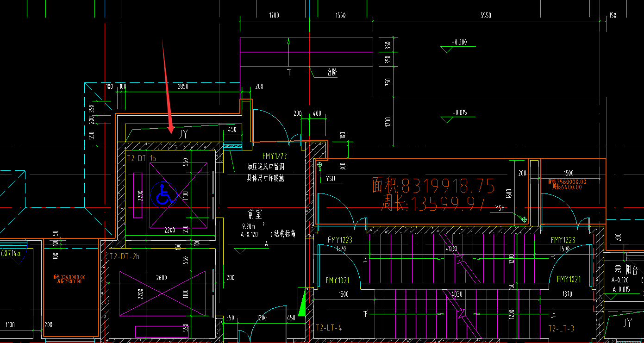The width and height of the screenshot is (644, 343).
Task: Select the room name 前室
Action: click(255, 214)
